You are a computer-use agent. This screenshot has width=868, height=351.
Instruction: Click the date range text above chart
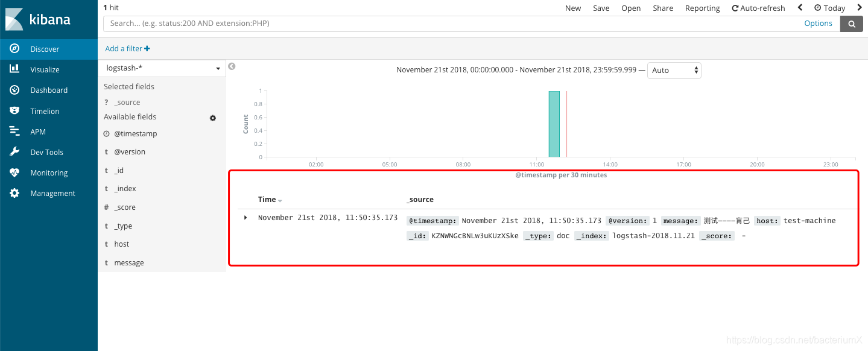(x=516, y=70)
